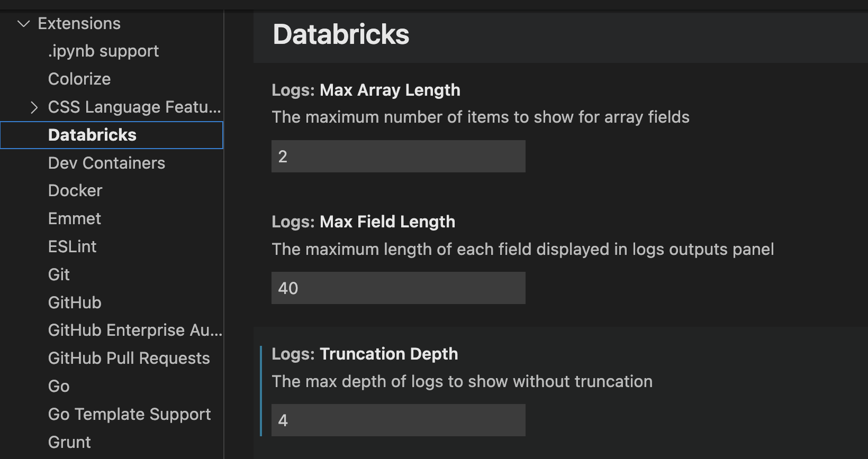
Task: Open .ipynb support extension settings
Action: (x=103, y=51)
